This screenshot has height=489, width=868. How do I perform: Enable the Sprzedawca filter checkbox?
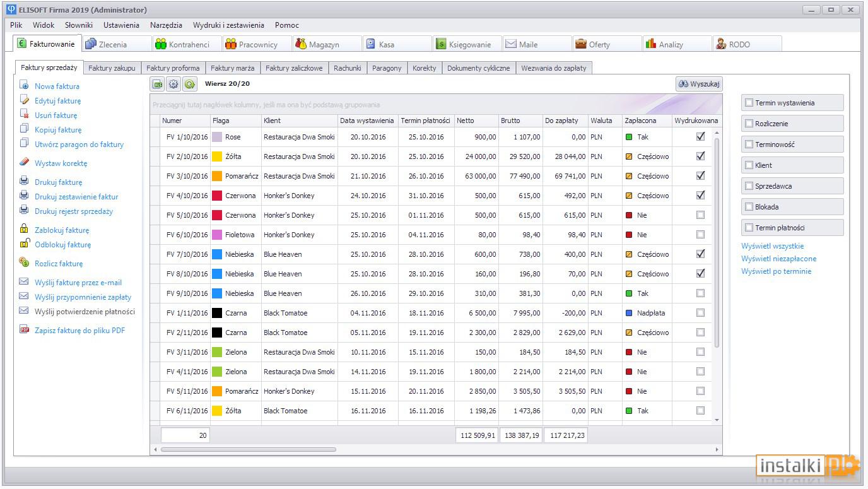(749, 186)
